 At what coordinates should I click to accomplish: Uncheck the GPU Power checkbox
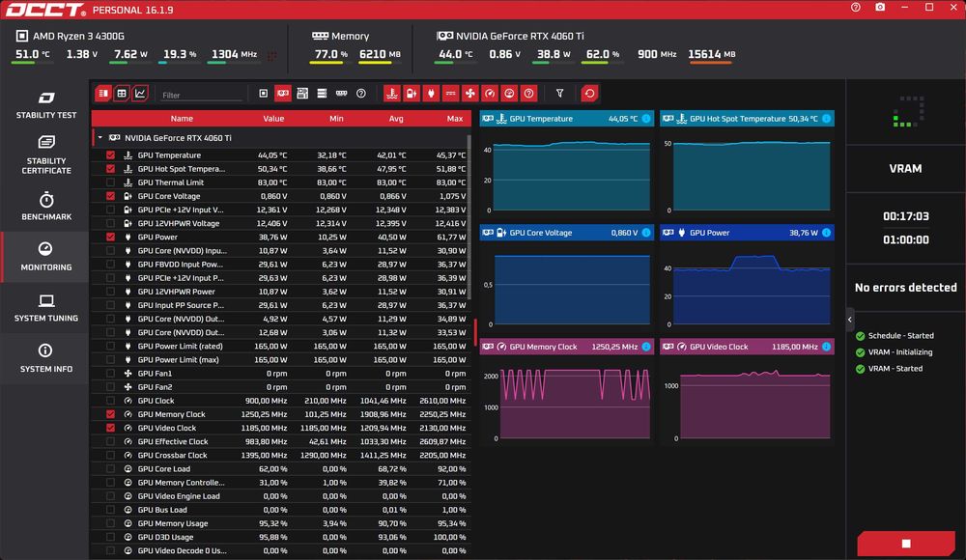click(x=110, y=238)
